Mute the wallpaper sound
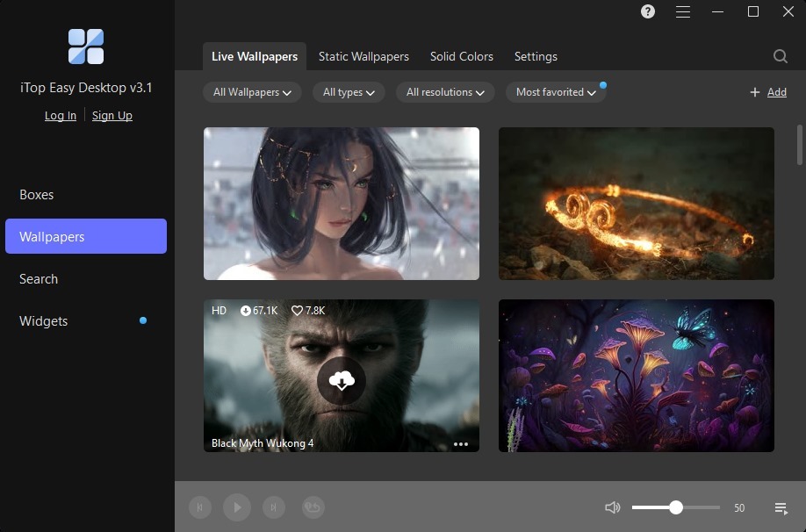 tap(612, 507)
